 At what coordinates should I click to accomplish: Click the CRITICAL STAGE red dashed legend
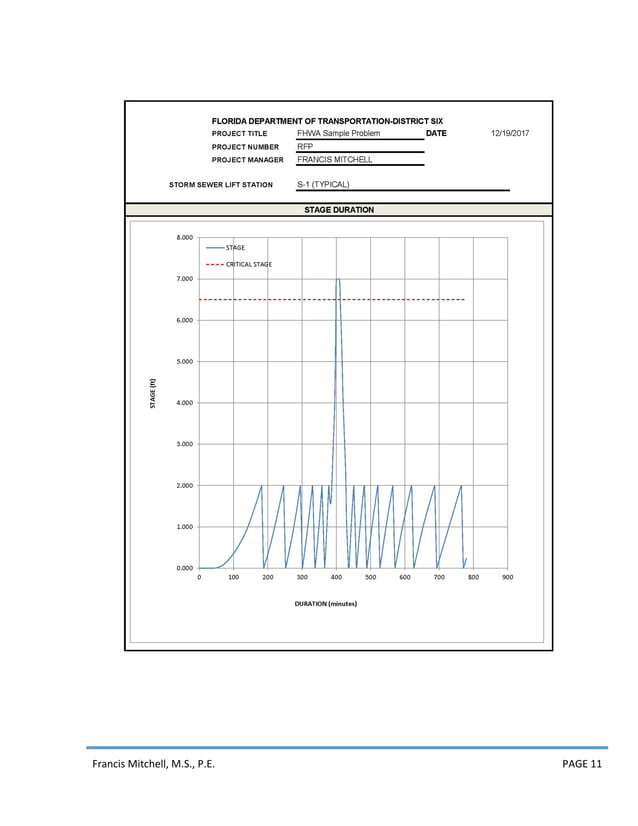(x=215, y=264)
